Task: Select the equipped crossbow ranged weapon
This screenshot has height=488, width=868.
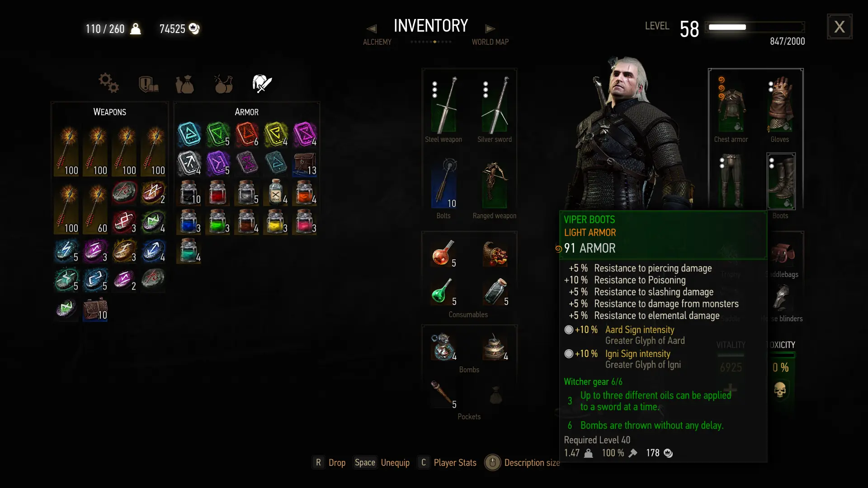Action: [495, 184]
